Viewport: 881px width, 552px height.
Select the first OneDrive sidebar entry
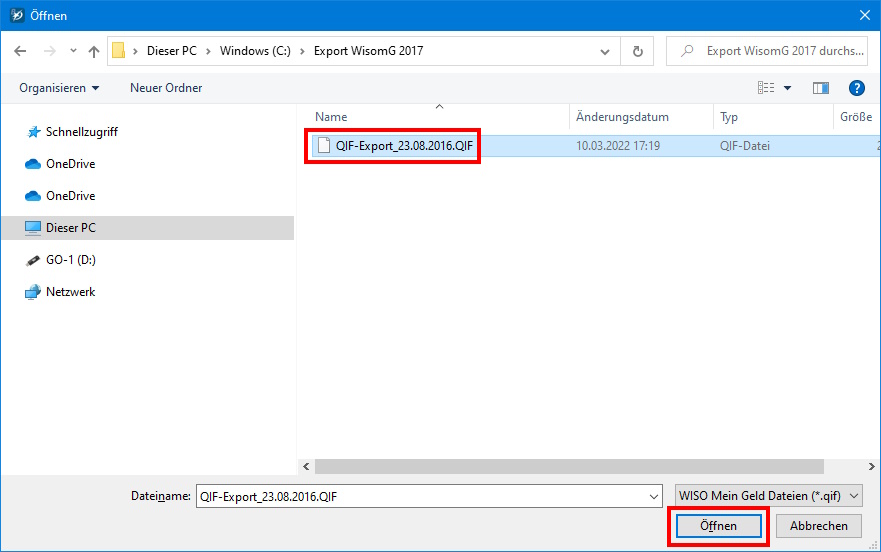tap(70, 164)
